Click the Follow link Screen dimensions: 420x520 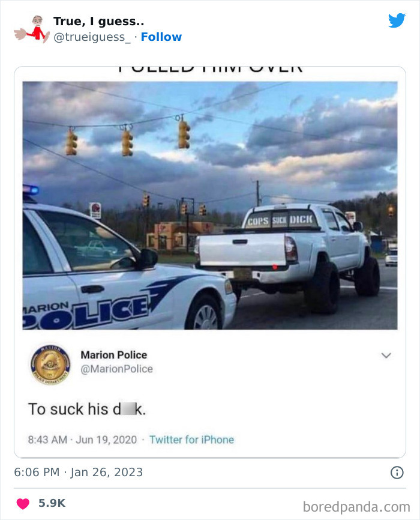click(161, 37)
